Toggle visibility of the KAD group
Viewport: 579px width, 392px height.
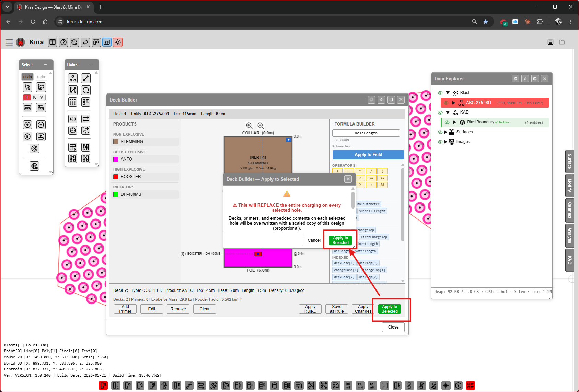[x=440, y=112]
